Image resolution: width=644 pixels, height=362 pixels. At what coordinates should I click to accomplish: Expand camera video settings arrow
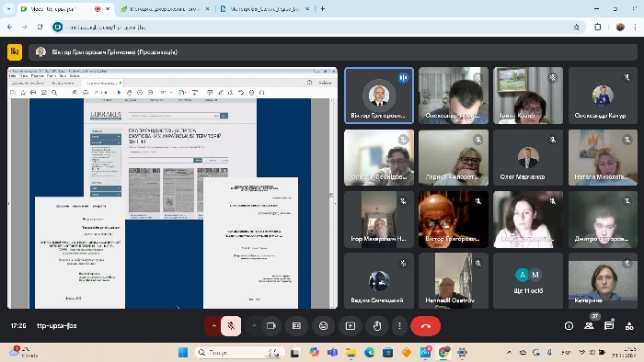[254, 326]
